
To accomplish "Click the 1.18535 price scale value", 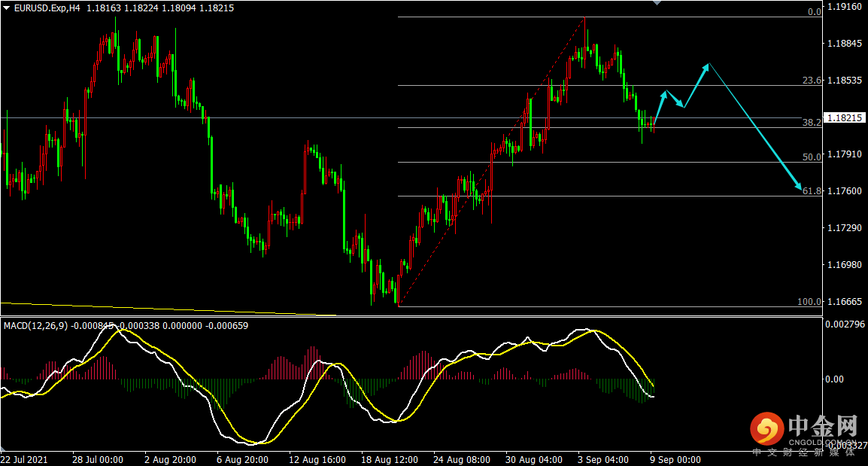I will 844,81.
